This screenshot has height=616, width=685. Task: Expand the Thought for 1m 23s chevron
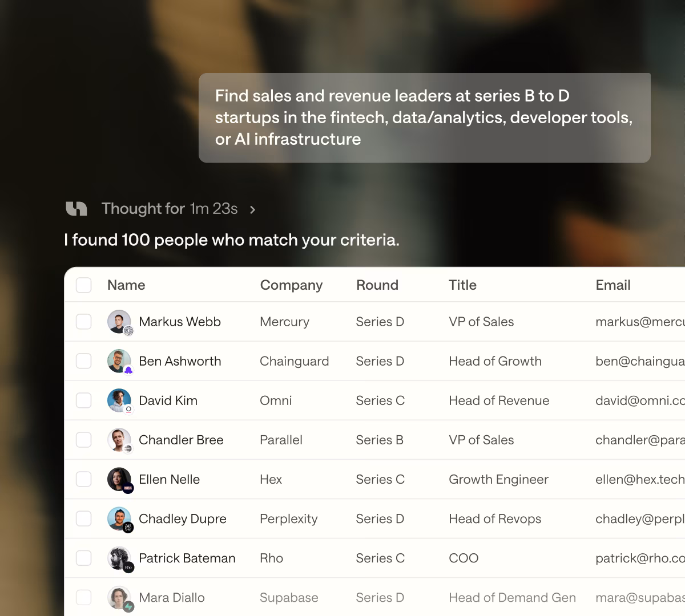point(252,209)
